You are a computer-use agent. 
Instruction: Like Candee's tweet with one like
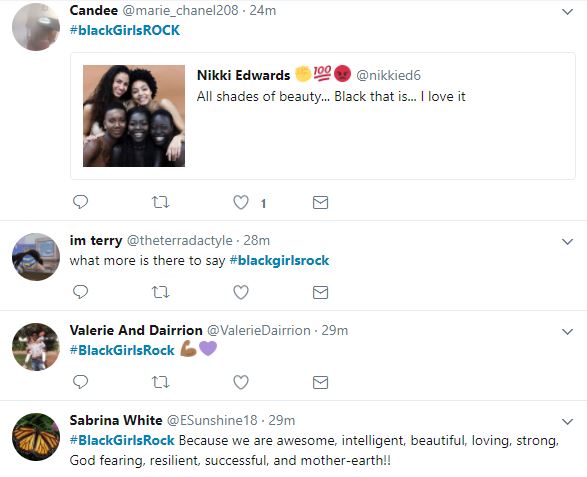[x=241, y=203]
